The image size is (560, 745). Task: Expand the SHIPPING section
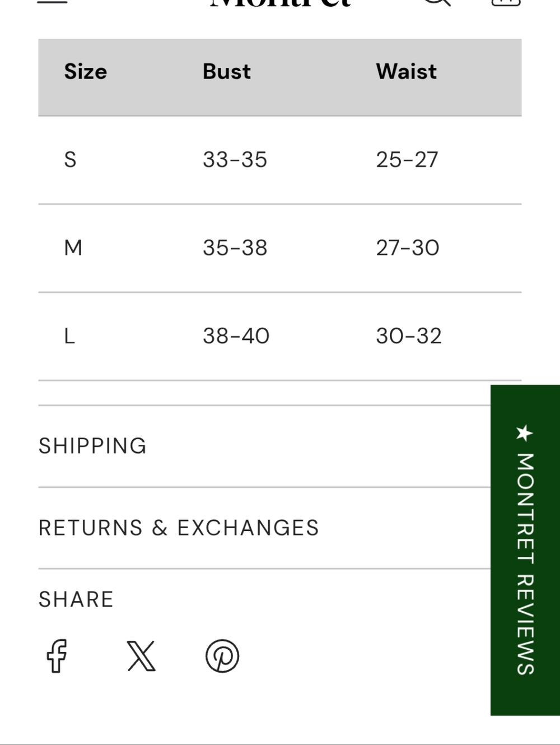(x=264, y=446)
